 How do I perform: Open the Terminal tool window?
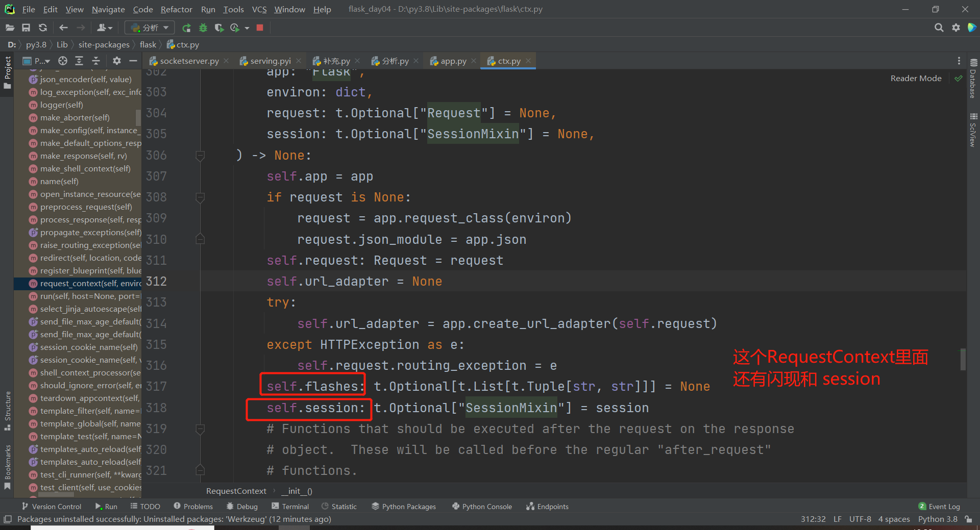click(x=290, y=507)
